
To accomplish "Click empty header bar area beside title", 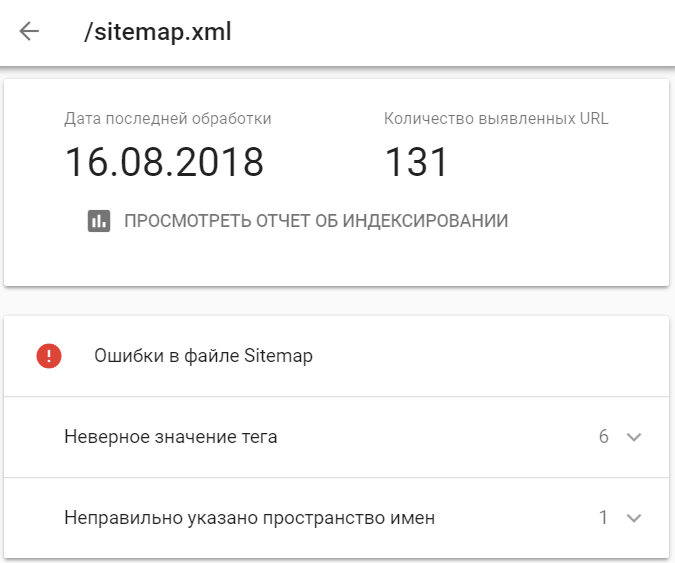I will (x=452, y=32).
